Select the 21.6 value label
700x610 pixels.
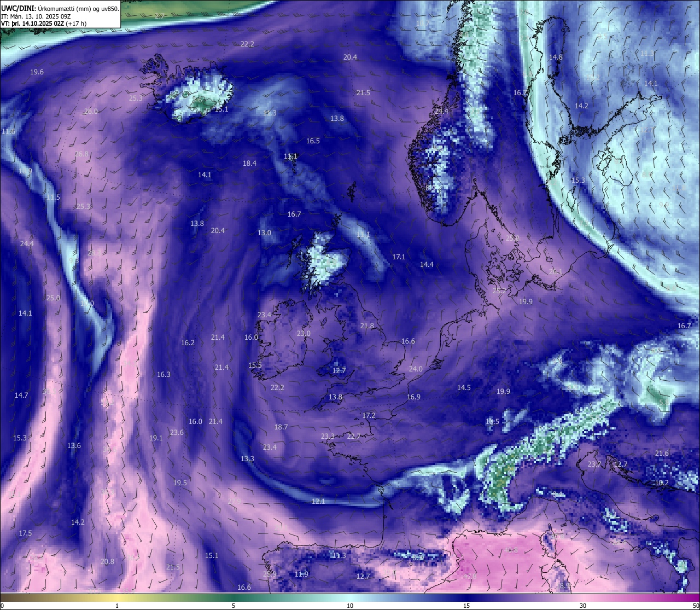(x=662, y=453)
